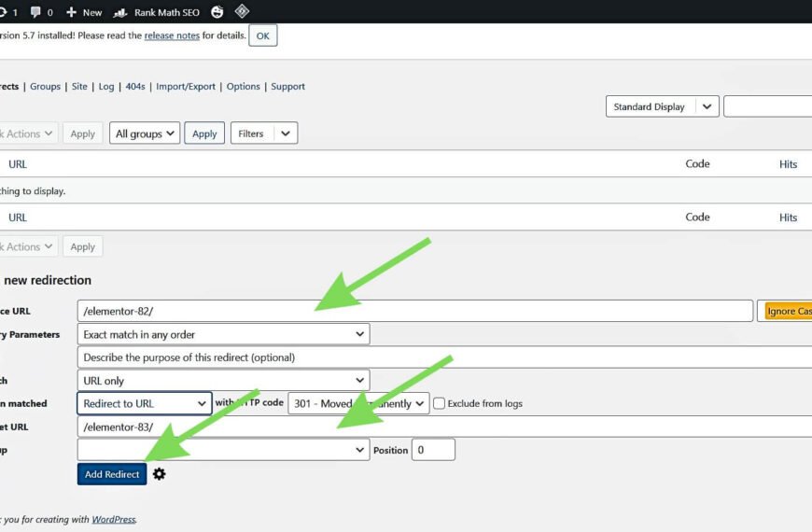Tick the Exclude from logs checkbox

click(x=440, y=403)
